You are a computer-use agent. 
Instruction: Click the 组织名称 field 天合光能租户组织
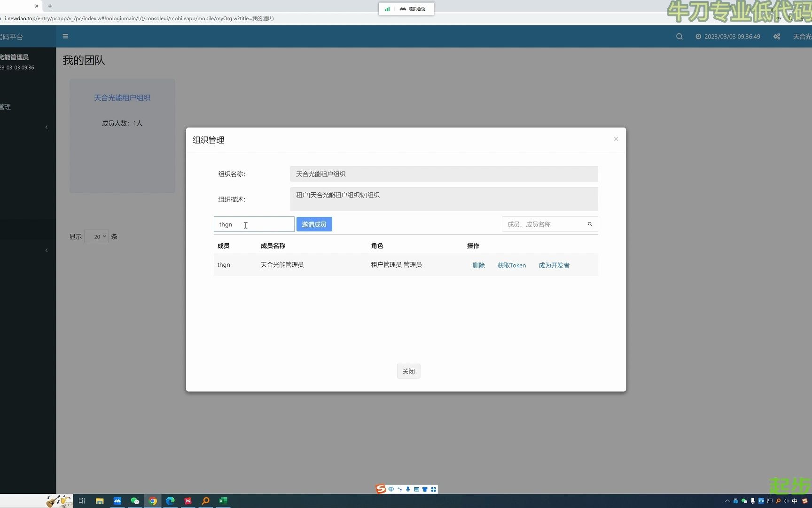(x=444, y=174)
